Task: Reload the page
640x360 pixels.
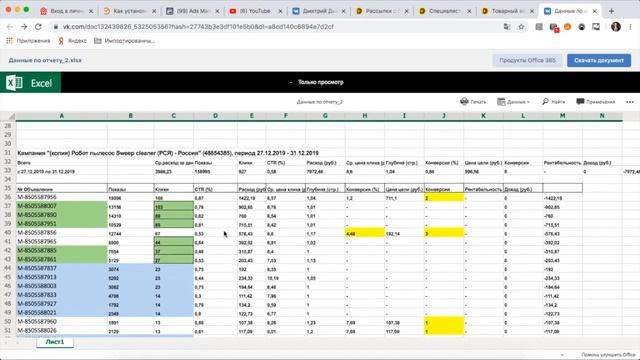Action: tap(38, 27)
